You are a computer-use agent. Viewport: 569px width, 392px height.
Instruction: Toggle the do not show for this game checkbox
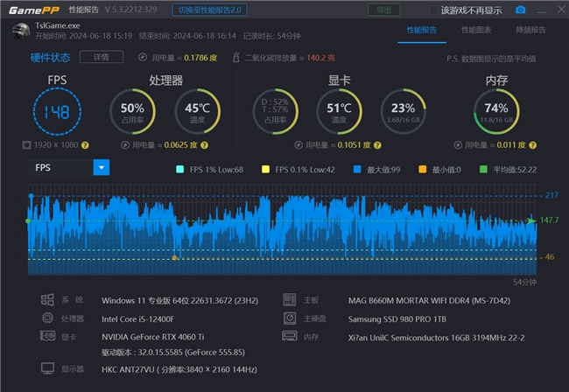point(433,10)
